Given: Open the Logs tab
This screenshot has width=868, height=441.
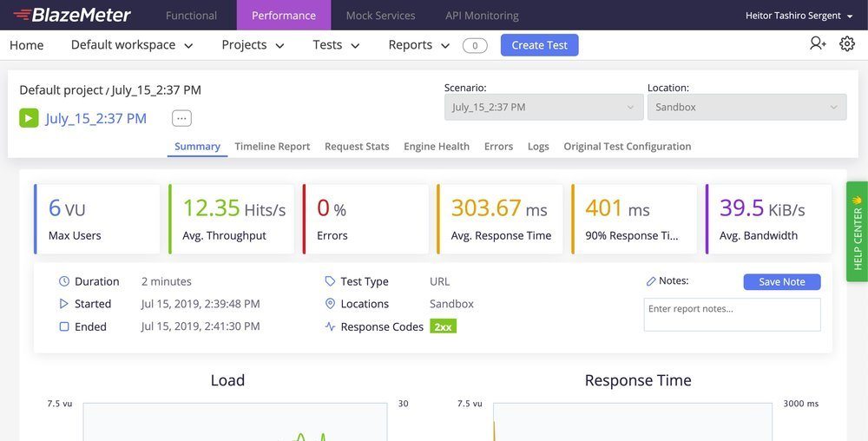Looking at the screenshot, I should (538, 147).
